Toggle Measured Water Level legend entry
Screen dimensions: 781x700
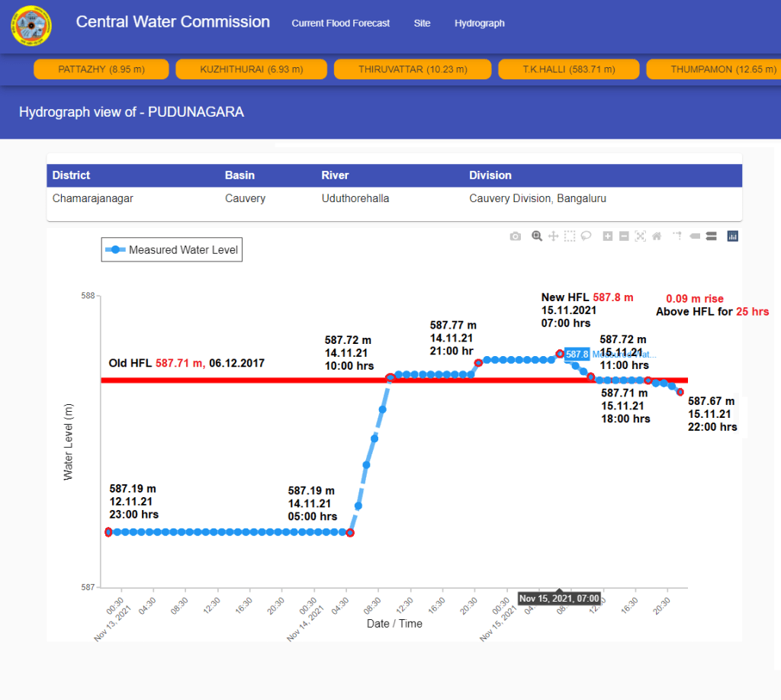click(172, 249)
